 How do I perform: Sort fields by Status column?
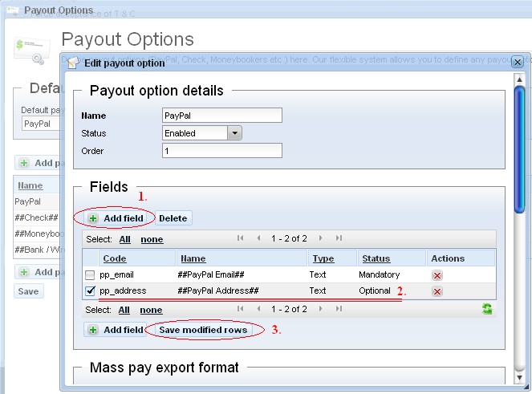[x=376, y=258]
